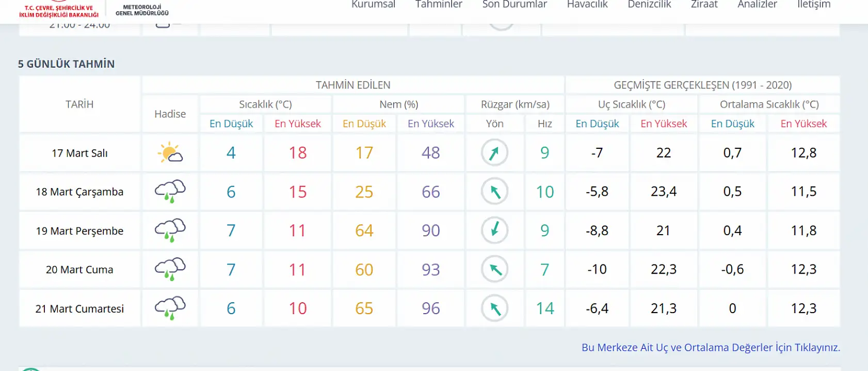Open the Tahminler menu

439,5
